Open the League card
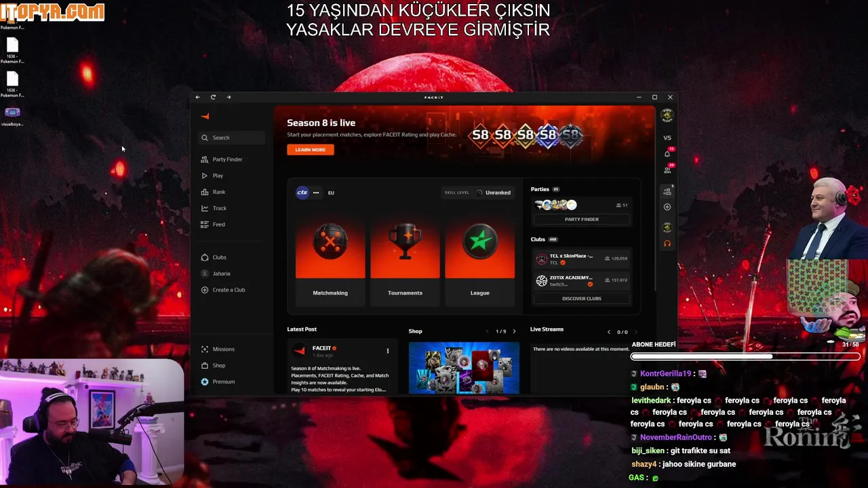This screenshot has height=488, width=868. click(x=479, y=261)
